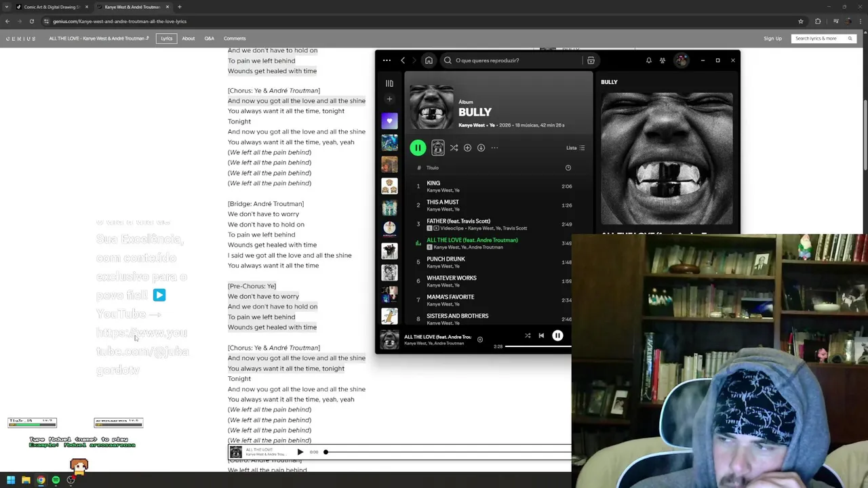Skip to previous track in Spotify
This screenshot has width=868, height=488.
coord(541,335)
